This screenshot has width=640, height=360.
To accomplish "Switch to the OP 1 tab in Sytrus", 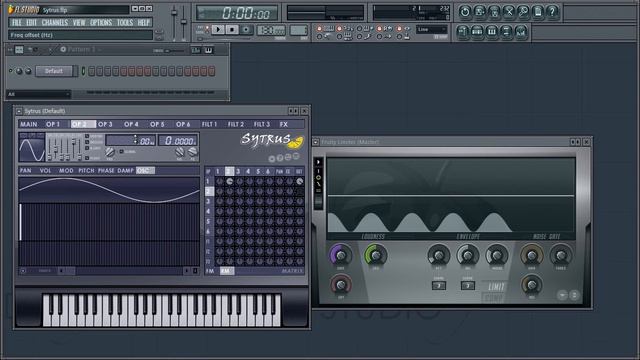I will tap(53, 124).
